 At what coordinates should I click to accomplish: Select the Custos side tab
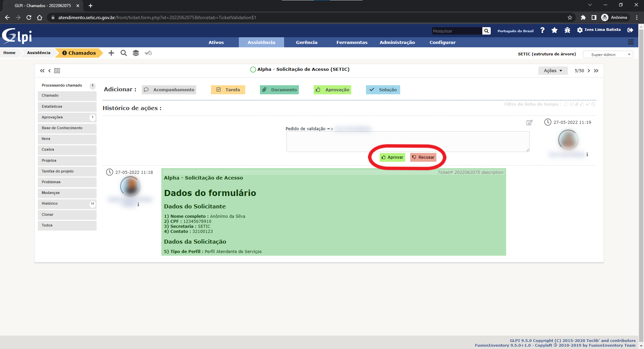click(x=67, y=150)
